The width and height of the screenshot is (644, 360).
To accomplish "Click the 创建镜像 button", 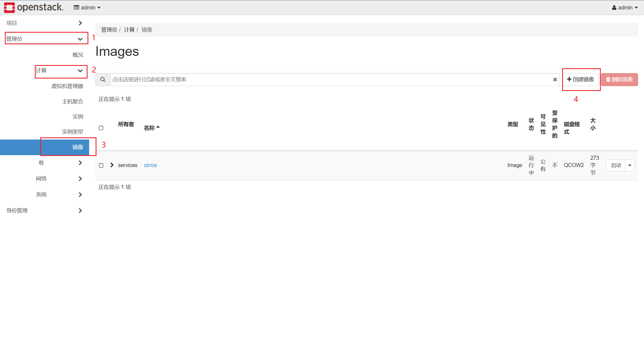I will (581, 79).
